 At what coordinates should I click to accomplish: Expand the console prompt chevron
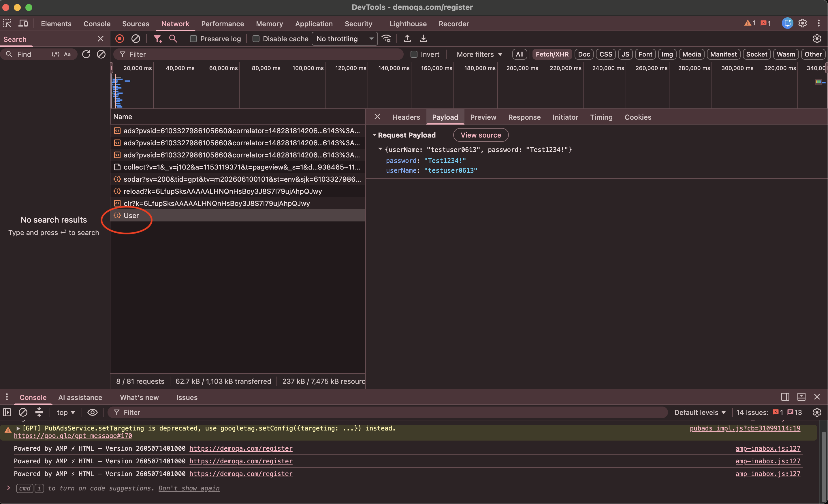[8, 488]
